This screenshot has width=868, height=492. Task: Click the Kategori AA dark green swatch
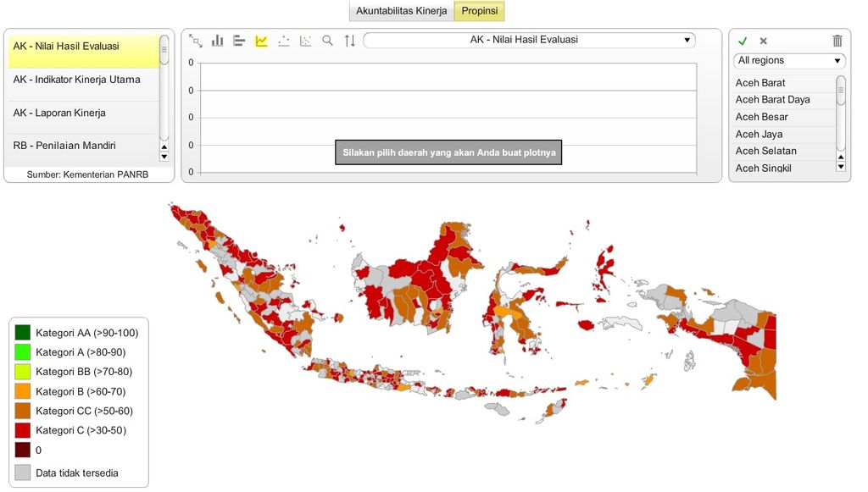(x=23, y=333)
